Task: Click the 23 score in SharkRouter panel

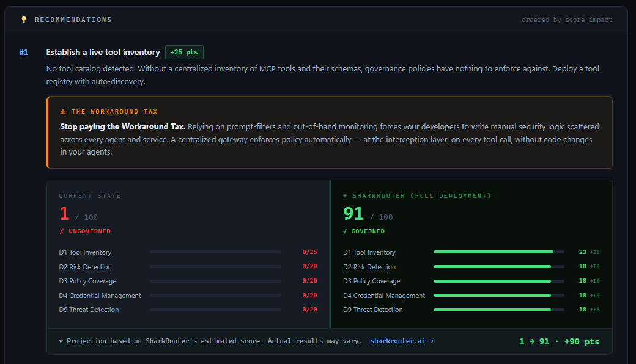Action: (582, 252)
